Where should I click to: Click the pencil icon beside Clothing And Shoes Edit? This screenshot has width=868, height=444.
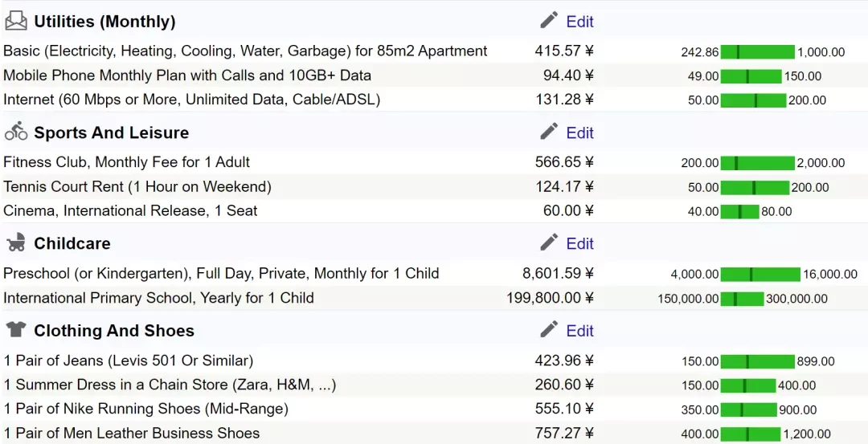point(549,330)
